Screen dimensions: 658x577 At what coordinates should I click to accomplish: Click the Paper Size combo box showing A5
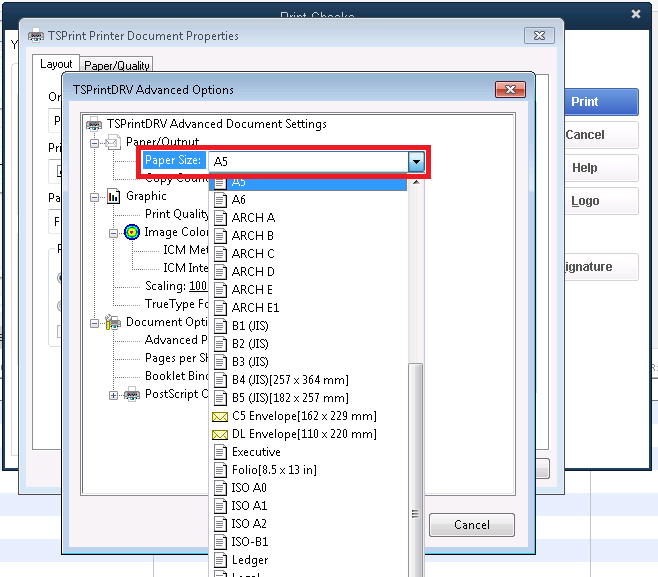tap(316, 162)
